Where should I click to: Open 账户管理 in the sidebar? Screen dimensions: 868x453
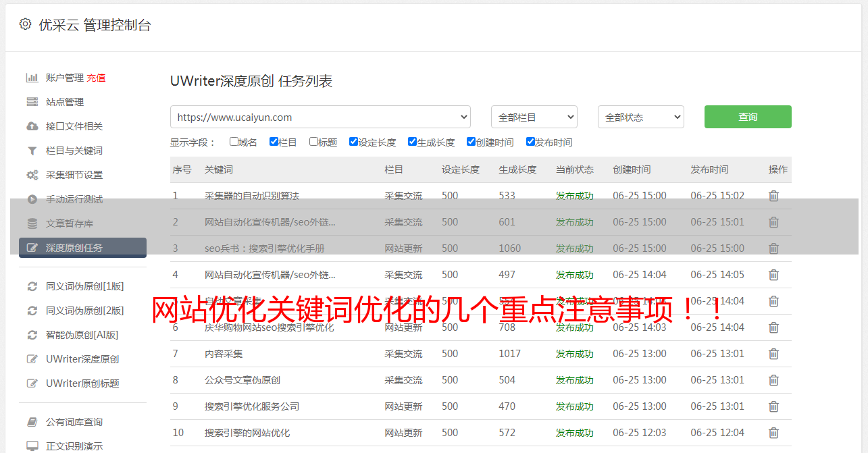[65, 78]
